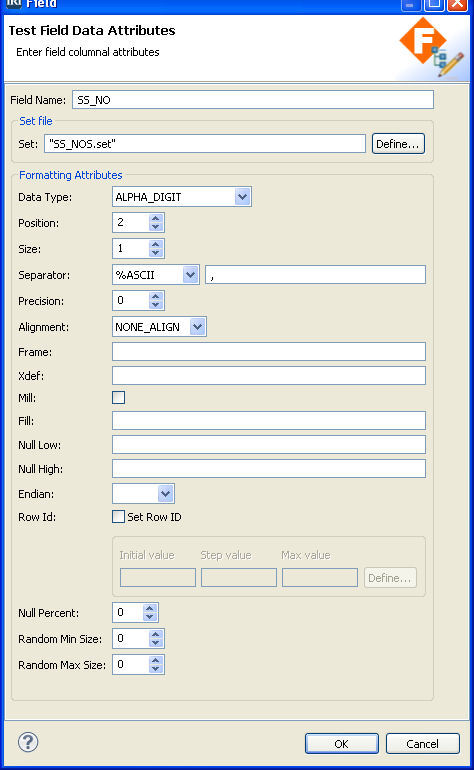This screenshot has height=770, width=474.
Task: Focus the Null High text field
Action: (x=269, y=468)
